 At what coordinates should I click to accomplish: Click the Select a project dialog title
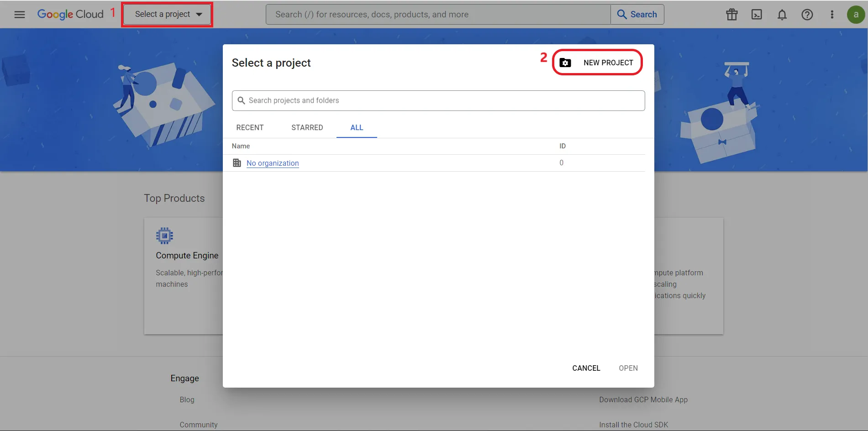click(x=271, y=63)
